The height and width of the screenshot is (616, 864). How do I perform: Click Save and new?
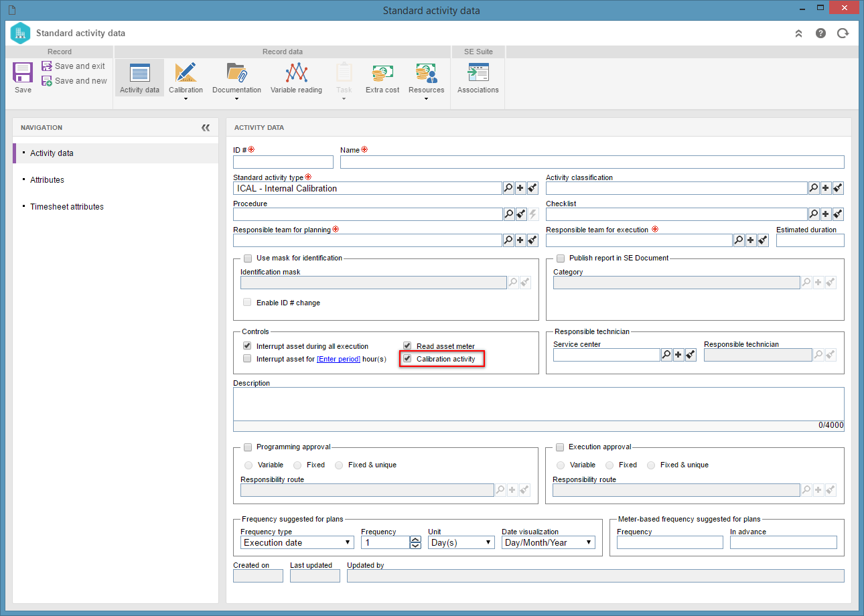click(x=74, y=81)
